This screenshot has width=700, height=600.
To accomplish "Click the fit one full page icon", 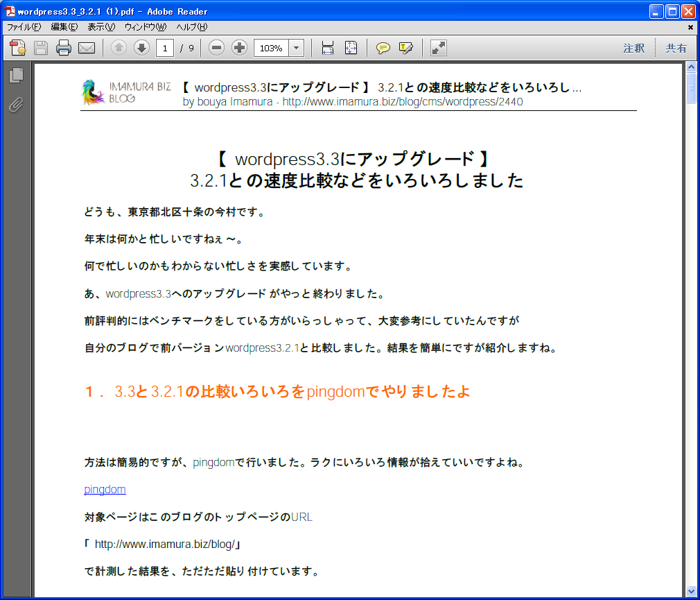I will coord(351,48).
